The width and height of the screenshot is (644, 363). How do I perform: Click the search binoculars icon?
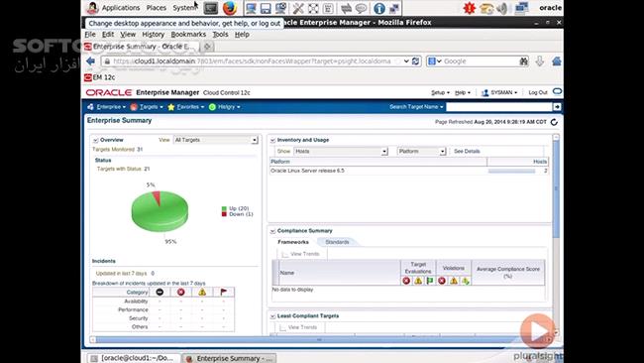point(523,61)
